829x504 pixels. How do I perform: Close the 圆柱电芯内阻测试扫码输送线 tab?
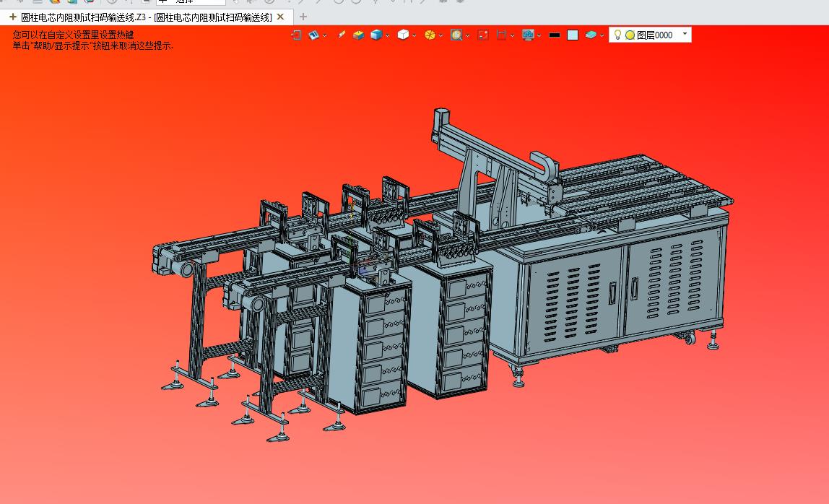[x=281, y=17]
